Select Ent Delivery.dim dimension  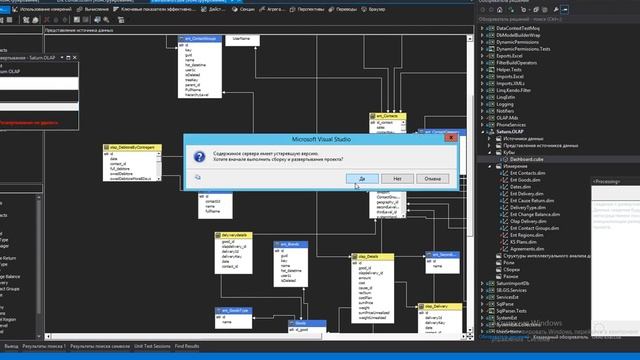527,194
